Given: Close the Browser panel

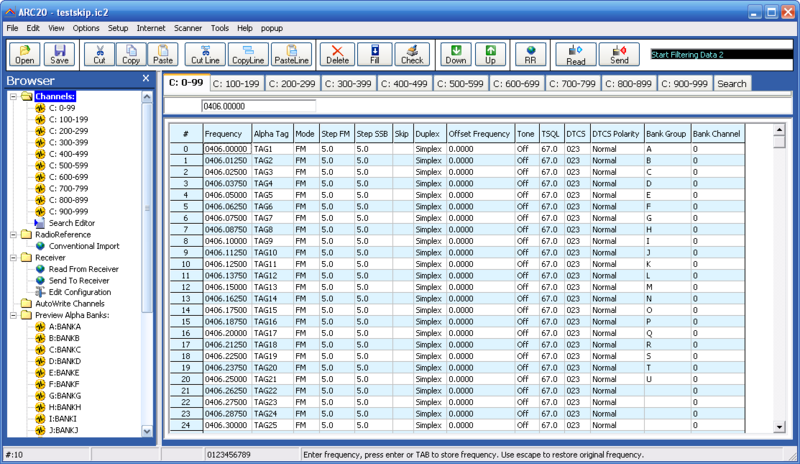Looking at the screenshot, I should (x=146, y=78).
